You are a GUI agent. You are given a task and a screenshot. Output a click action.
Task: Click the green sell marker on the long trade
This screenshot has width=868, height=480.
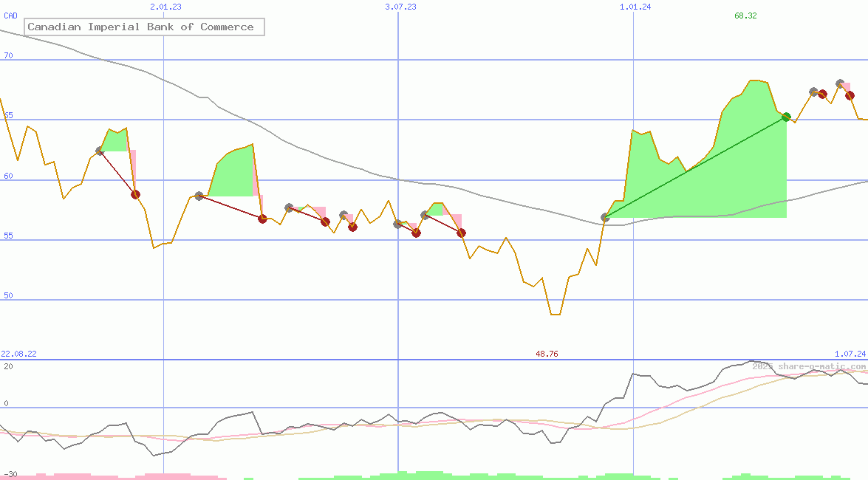pos(786,117)
